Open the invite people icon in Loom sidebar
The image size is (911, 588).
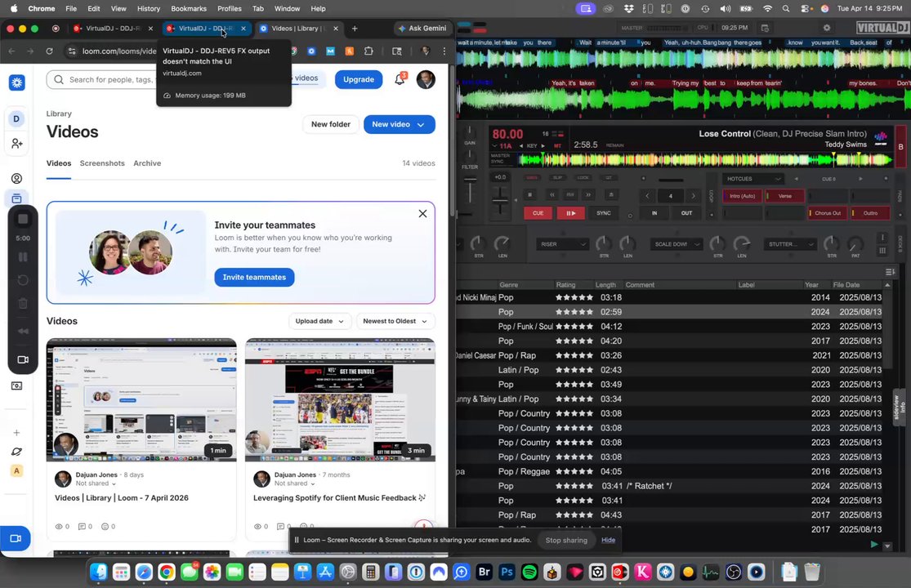pos(17,144)
